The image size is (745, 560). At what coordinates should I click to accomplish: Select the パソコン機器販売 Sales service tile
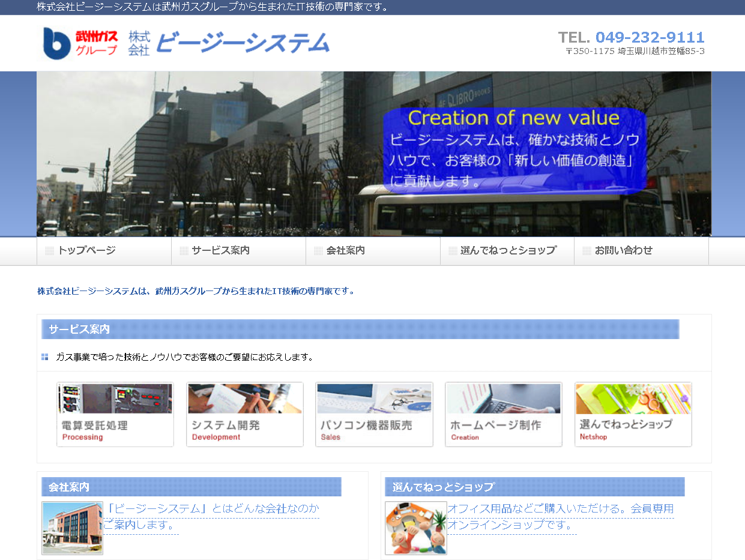point(374,415)
